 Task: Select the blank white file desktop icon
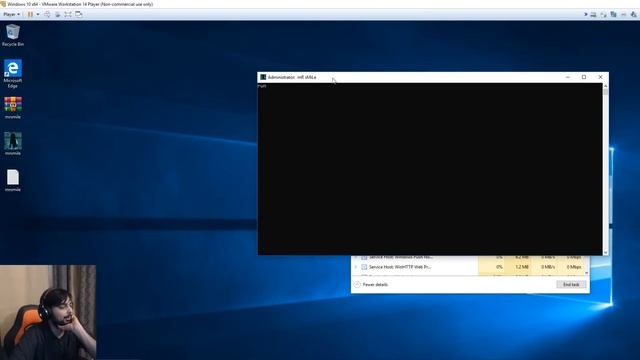(x=13, y=180)
